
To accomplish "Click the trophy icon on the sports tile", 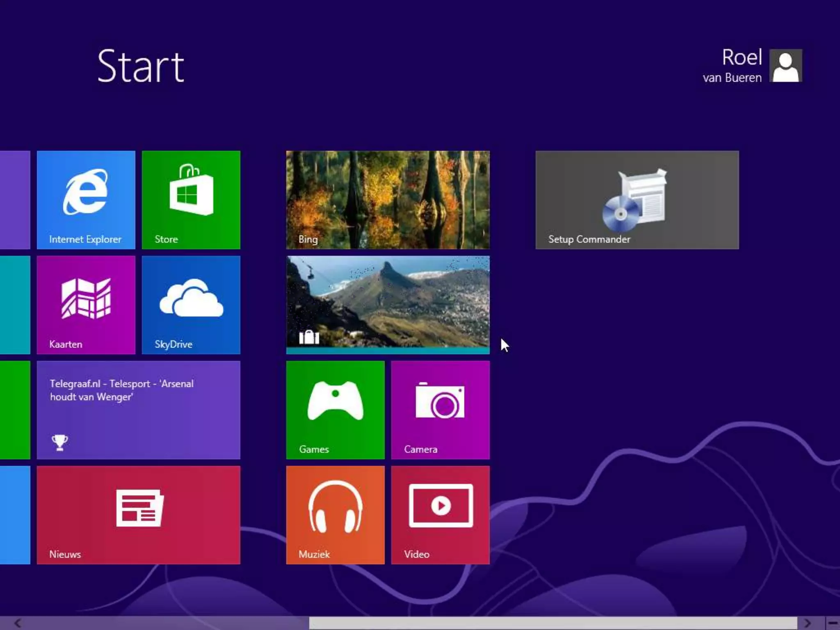I will [x=59, y=443].
